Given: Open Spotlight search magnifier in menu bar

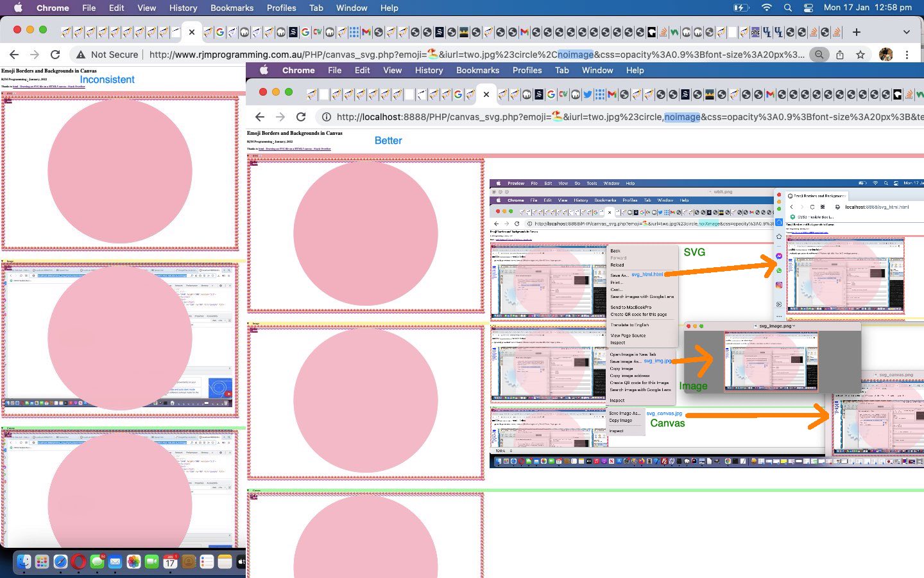Looking at the screenshot, I should (787, 8).
